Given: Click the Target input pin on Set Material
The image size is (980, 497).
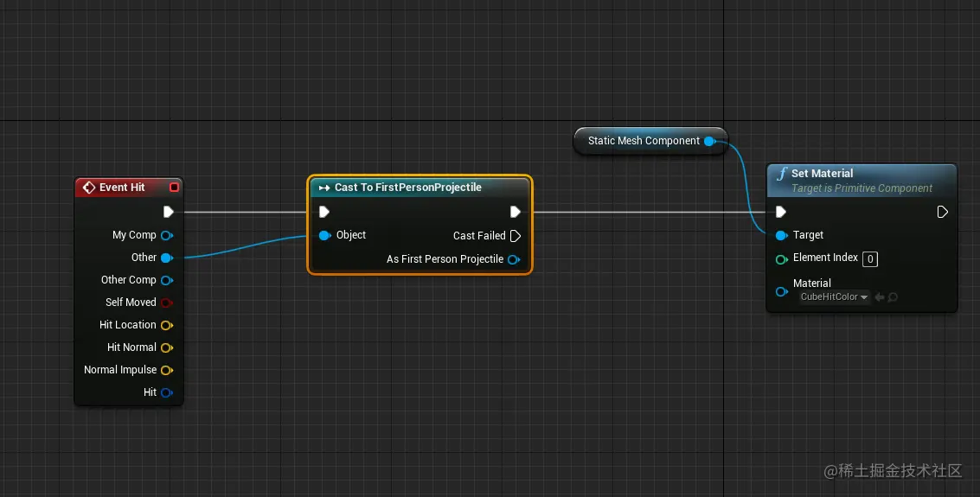Looking at the screenshot, I should pos(781,235).
